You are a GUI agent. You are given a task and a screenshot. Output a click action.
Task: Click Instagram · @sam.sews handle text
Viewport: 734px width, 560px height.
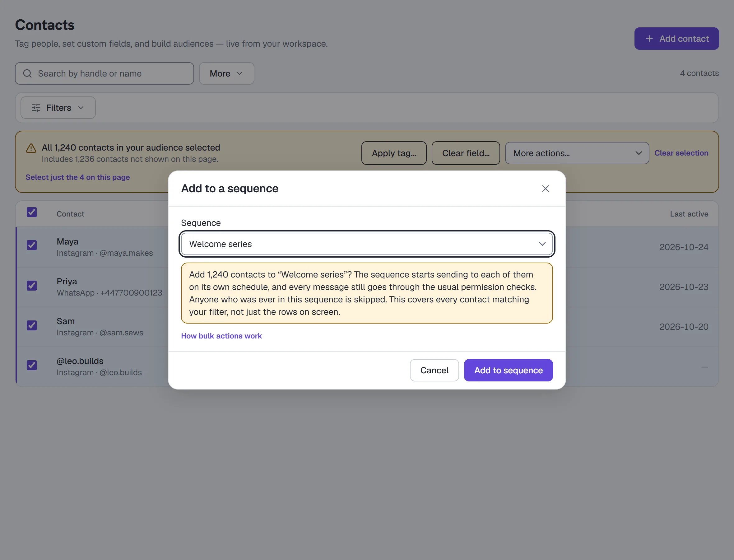point(100,333)
